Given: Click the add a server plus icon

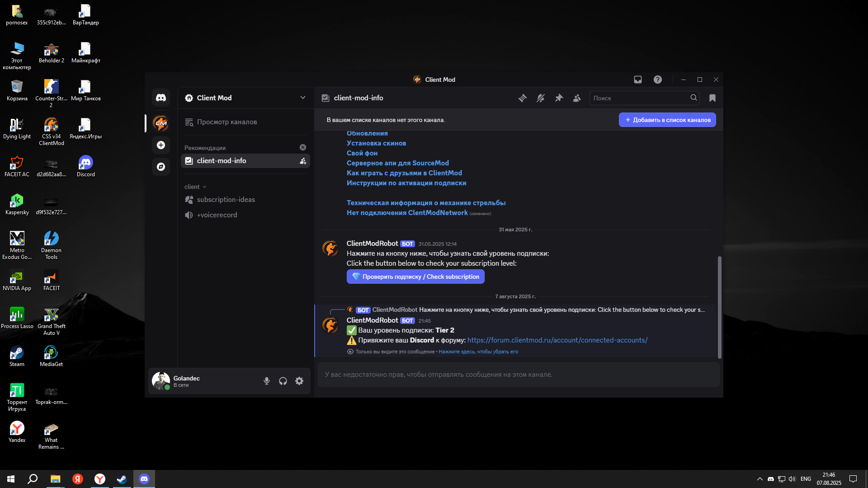Looking at the screenshot, I should click(x=161, y=145).
